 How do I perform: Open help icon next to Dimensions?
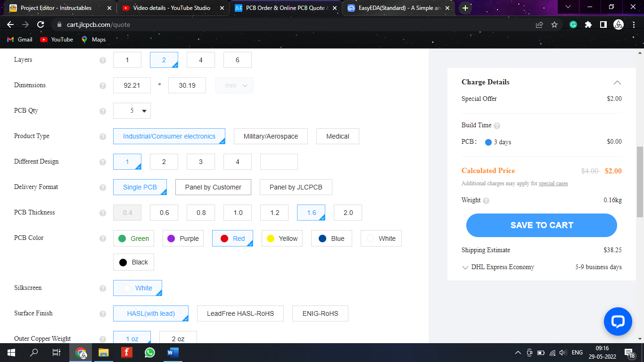(x=103, y=86)
